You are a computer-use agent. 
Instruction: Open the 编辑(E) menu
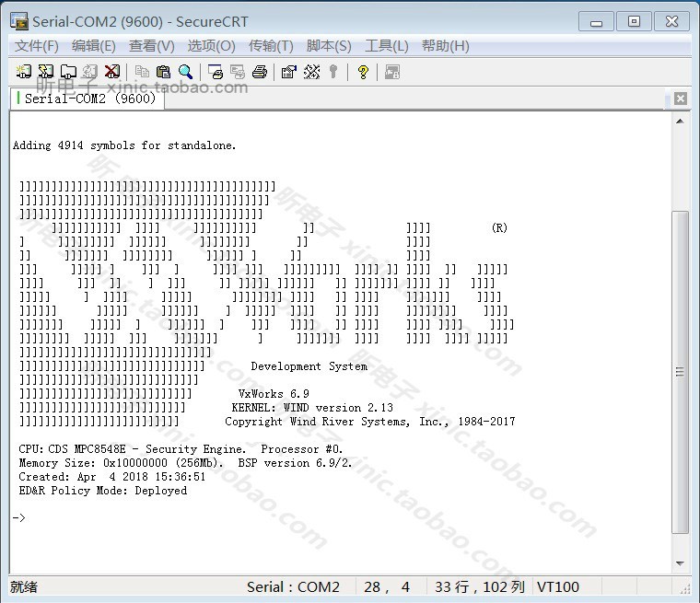pos(94,45)
